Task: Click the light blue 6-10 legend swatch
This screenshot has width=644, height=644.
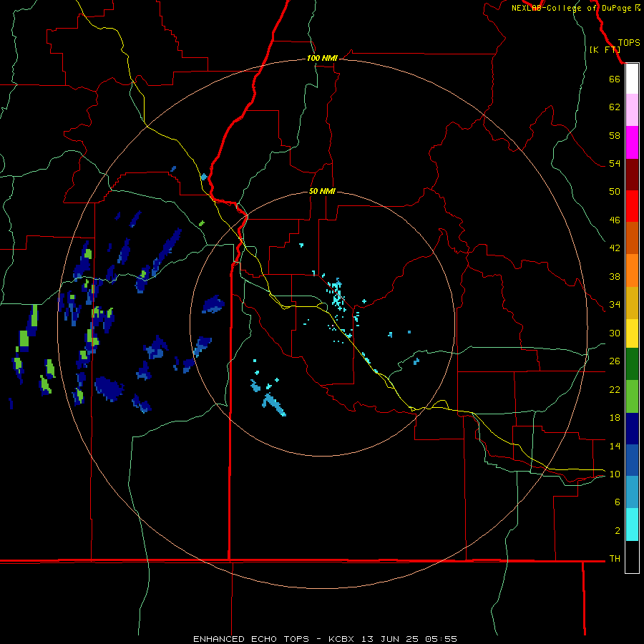Action: click(x=632, y=492)
